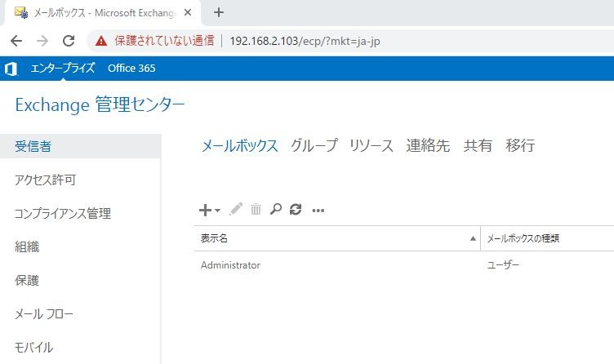Image resolution: width=614 pixels, height=364 pixels.
Task: Click the Office logo icon in blue bar
Action: 11,69
